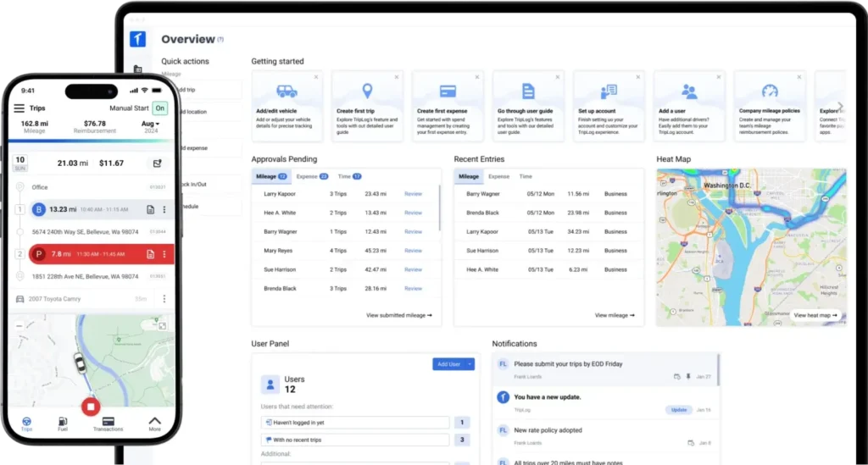This screenshot has height=465, width=868.
Task: Review Sue Harrison's pending mileage
Action: pyautogui.click(x=413, y=270)
